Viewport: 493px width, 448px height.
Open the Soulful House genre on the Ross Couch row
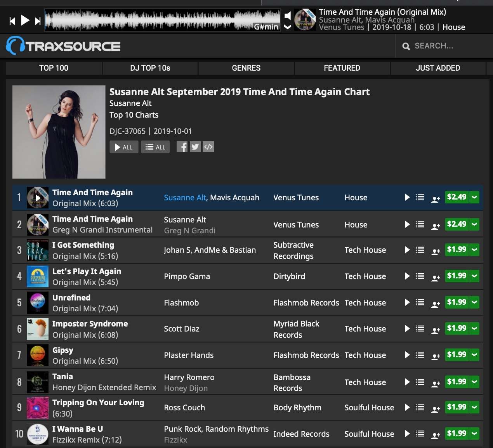[x=369, y=408]
